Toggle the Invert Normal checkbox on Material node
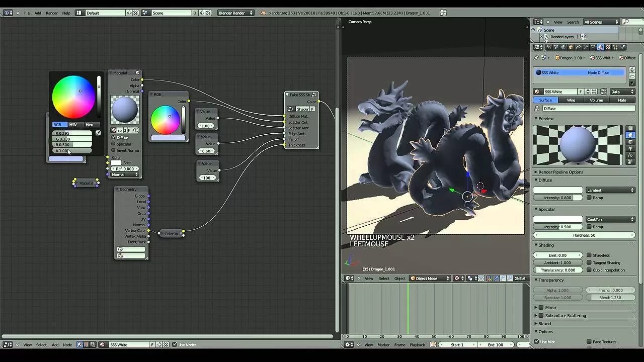Image resolution: width=644 pixels, height=362 pixels. click(x=114, y=150)
